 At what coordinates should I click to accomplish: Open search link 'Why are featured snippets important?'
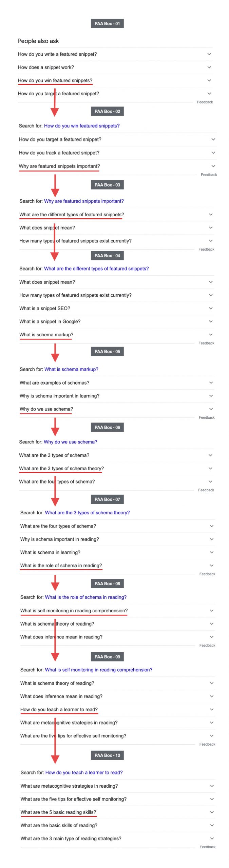84,201
